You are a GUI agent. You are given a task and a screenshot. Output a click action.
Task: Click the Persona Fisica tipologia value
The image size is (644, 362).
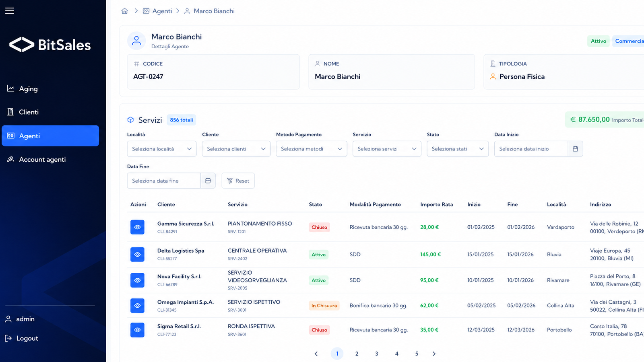pos(522,76)
